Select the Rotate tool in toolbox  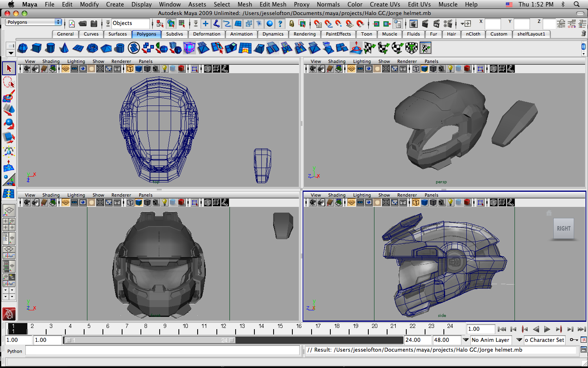tap(9, 124)
